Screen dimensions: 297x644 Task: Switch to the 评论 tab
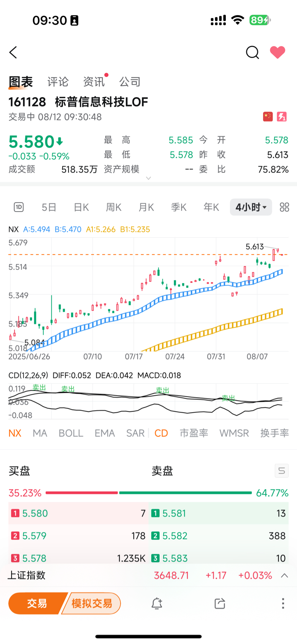58,82
